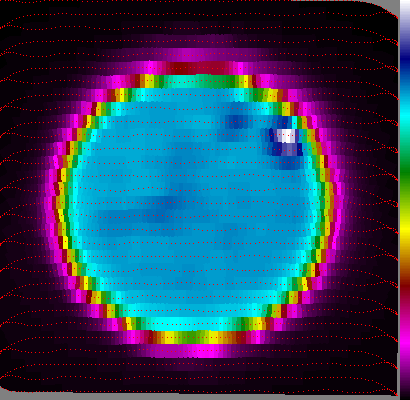410x400 pixels.
Task: Click the white hotspot in the disc
Action: 286,136
